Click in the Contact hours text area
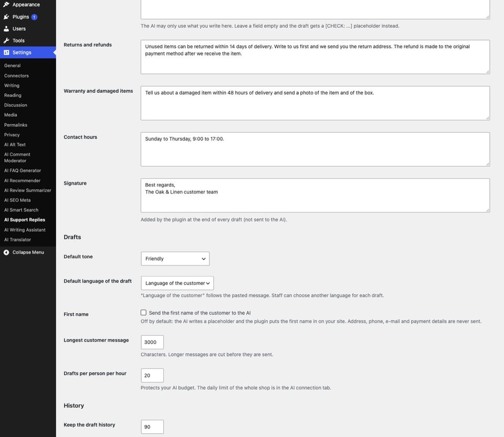Image resolution: width=504 pixels, height=437 pixels. (x=315, y=150)
